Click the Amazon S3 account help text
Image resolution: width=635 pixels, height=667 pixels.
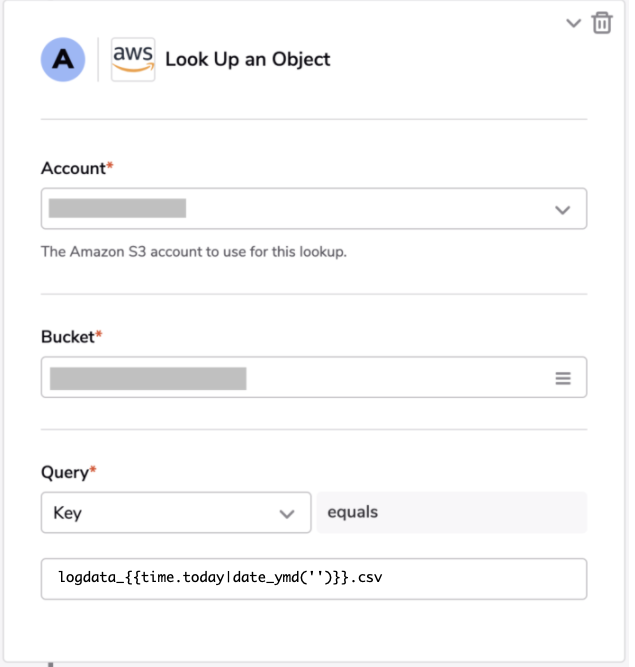(x=194, y=252)
